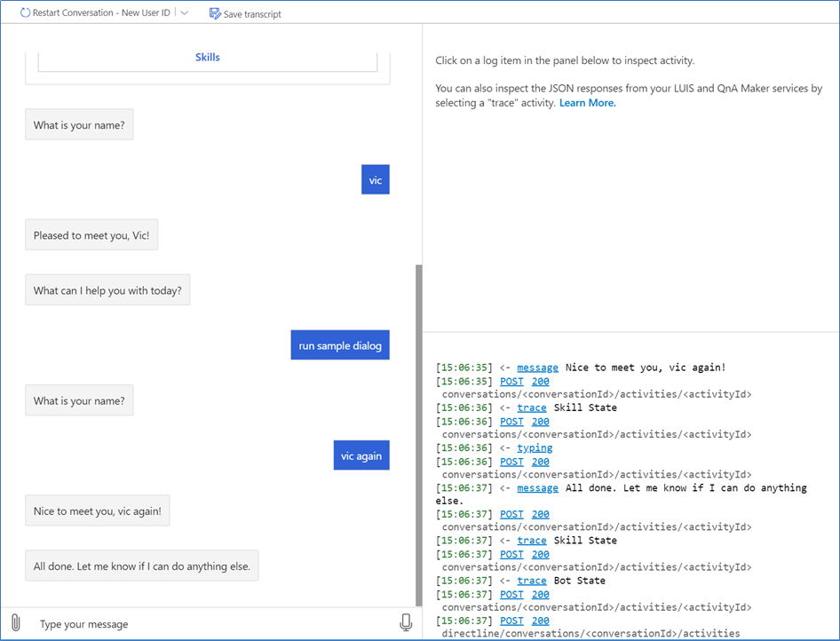Click the Save transcript label
840x641 pixels.
252,14
